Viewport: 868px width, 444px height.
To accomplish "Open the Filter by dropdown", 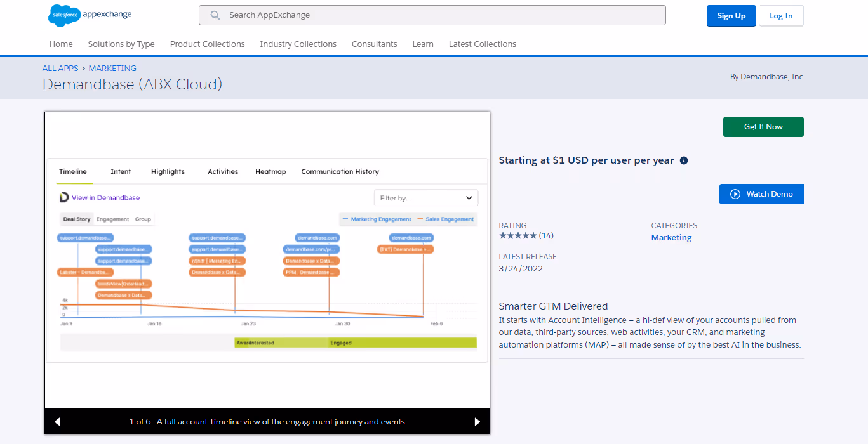I will click(x=426, y=198).
